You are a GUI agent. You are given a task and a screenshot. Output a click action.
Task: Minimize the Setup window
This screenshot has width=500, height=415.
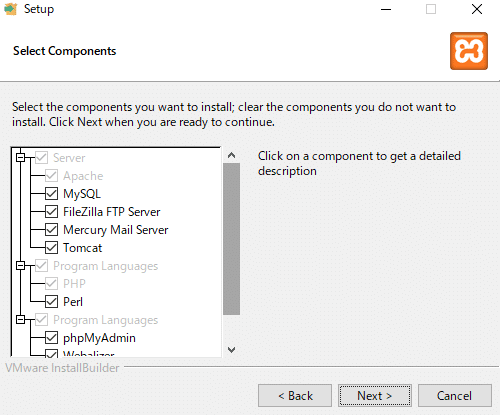point(386,9)
